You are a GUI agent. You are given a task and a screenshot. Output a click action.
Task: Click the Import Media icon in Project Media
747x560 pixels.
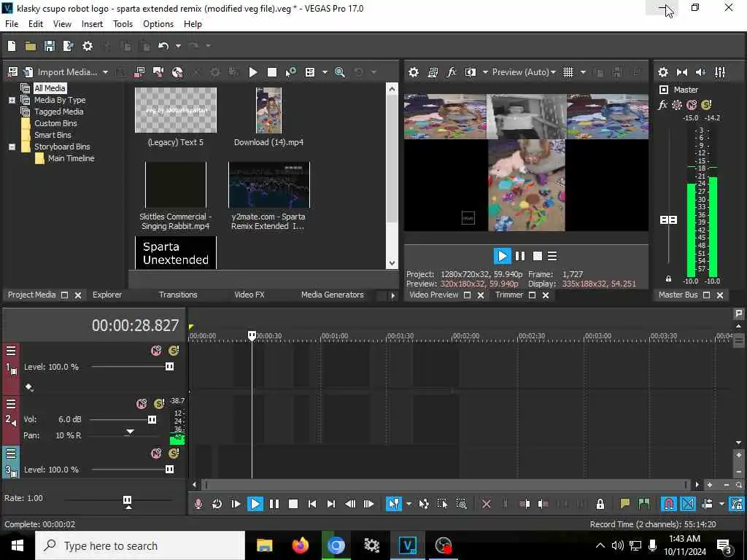28,72
